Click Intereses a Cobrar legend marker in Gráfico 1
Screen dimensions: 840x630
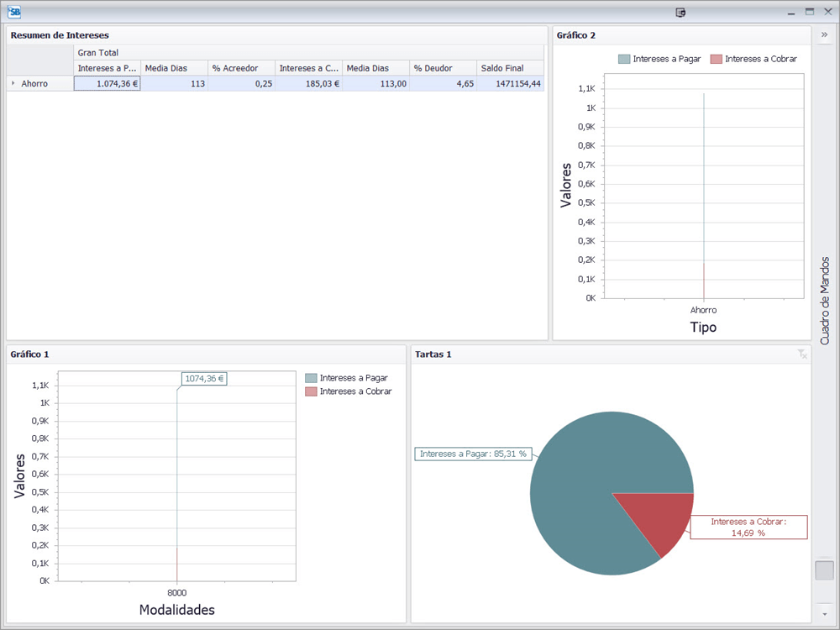311,391
